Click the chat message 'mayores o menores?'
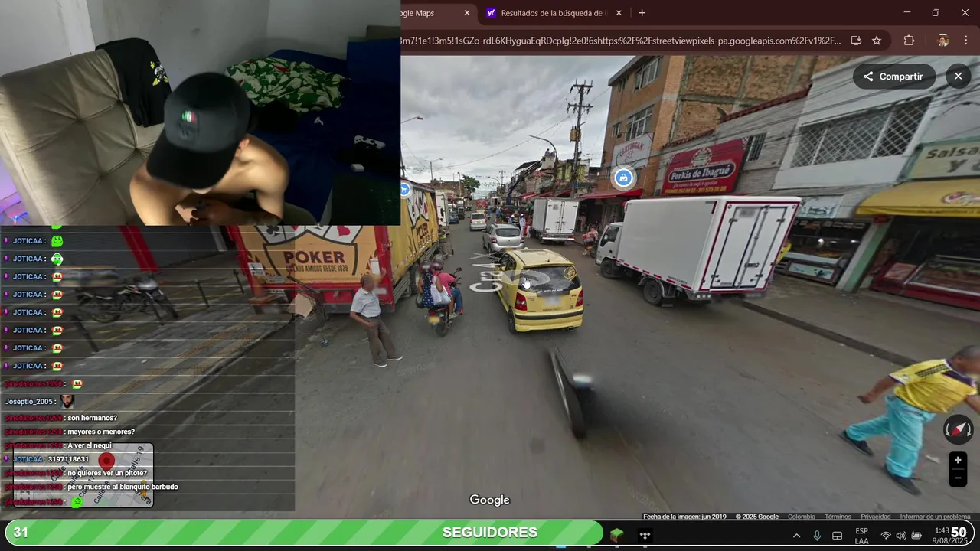980x551 pixels. point(101,432)
